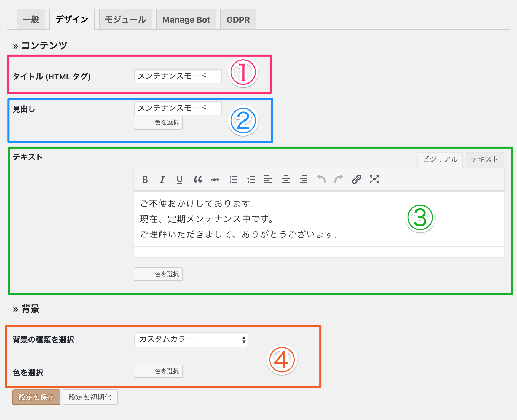Open the Manage Bot tab
The image size is (517, 420).
(186, 19)
